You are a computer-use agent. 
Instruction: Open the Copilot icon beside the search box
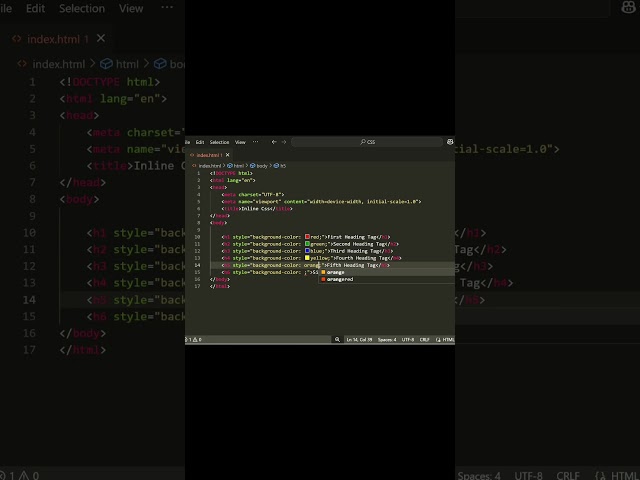tap(450, 142)
